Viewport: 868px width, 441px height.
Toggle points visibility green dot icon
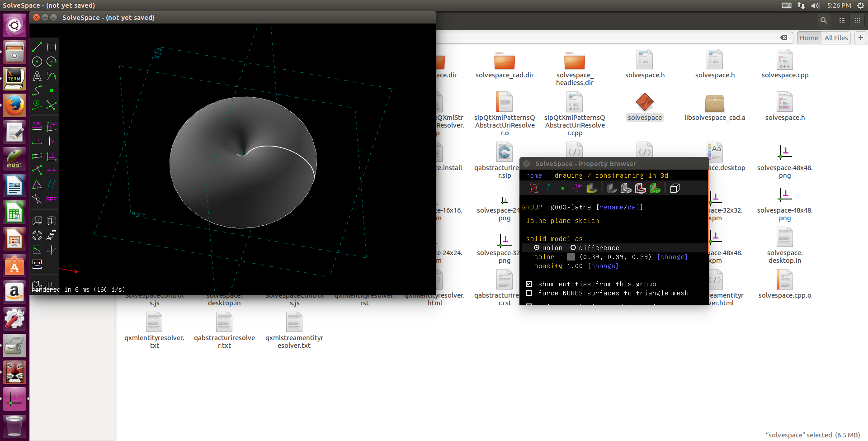(x=563, y=188)
